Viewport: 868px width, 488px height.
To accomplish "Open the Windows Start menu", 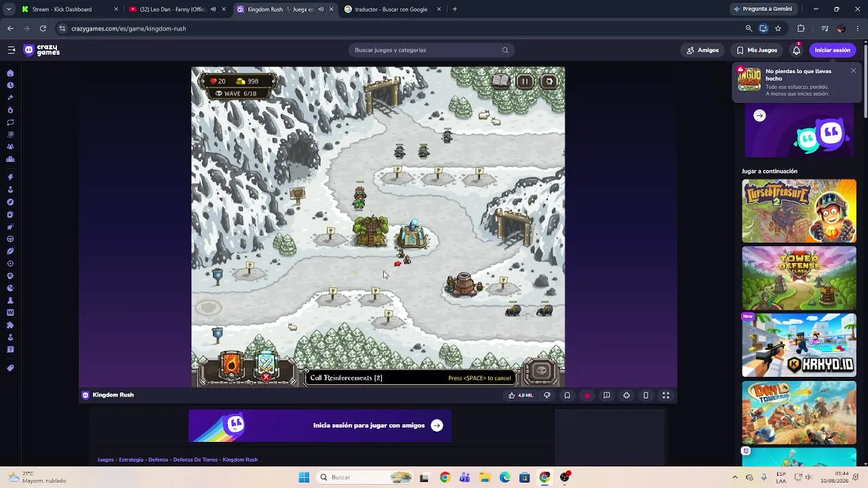I will [304, 478].
